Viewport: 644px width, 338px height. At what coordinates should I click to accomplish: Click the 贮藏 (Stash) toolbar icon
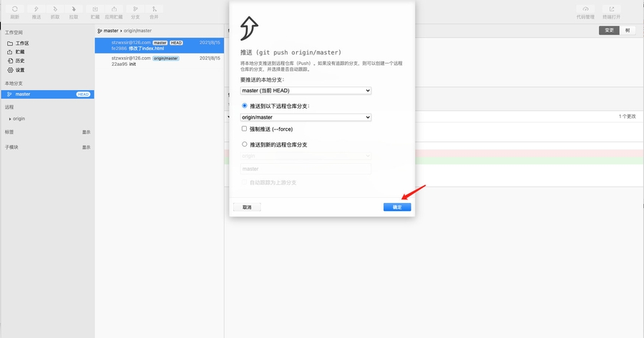click(95, 11)
